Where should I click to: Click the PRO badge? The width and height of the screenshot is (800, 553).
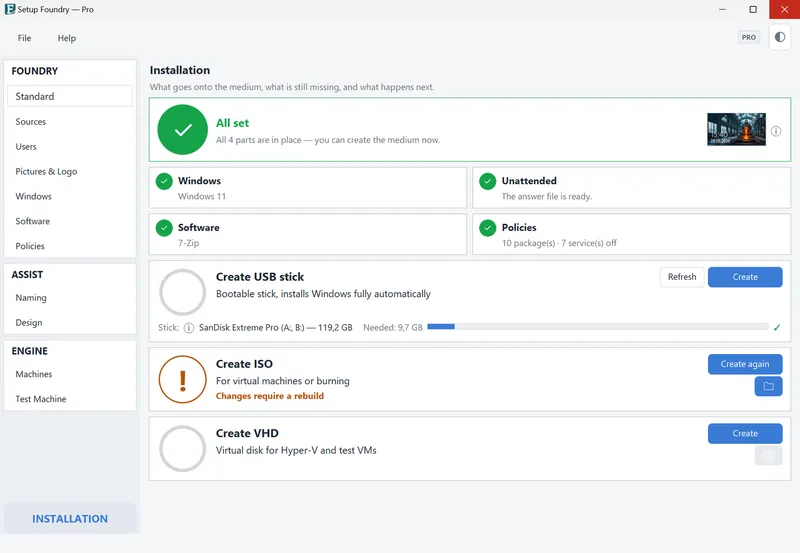point(748,37)
